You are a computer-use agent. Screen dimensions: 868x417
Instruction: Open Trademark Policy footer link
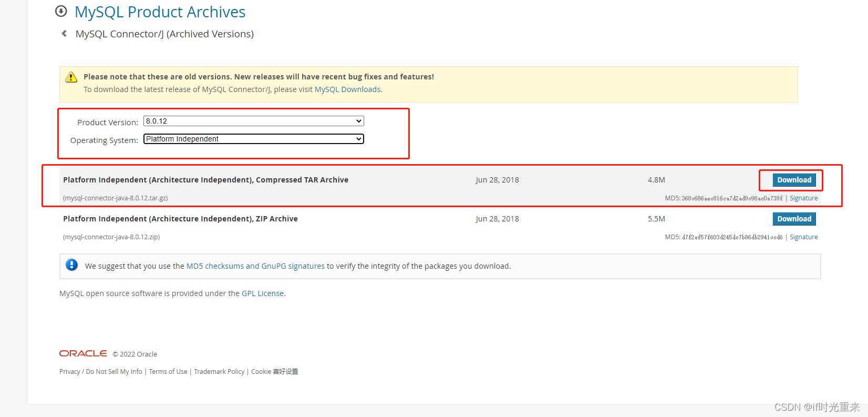click(219, 371)
